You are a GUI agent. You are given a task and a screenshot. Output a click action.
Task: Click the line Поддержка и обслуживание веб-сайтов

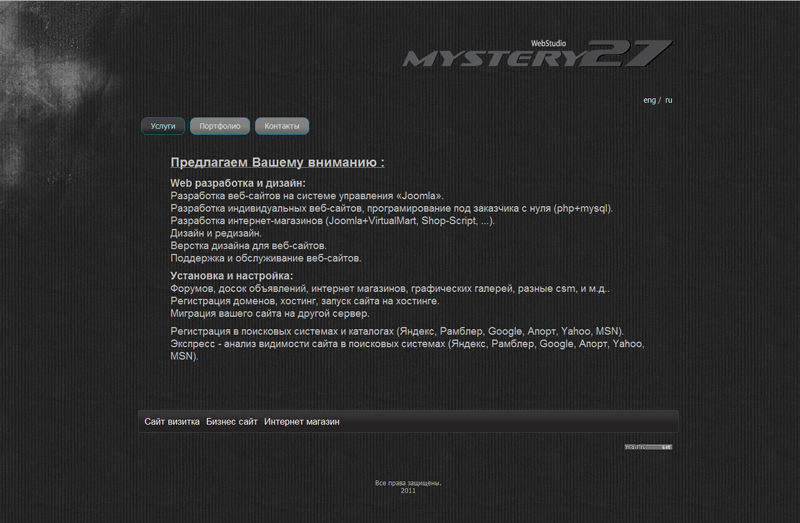[x=260, y=258]
